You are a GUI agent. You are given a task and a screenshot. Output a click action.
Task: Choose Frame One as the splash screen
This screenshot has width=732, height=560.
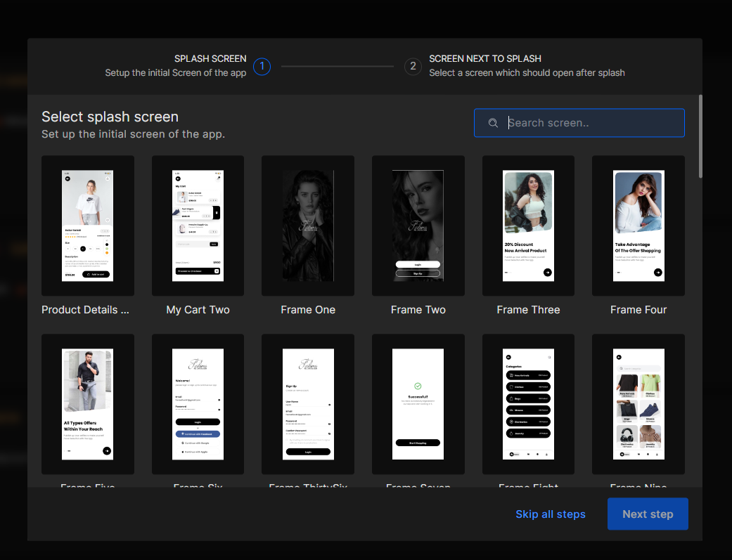coord(307,225)
